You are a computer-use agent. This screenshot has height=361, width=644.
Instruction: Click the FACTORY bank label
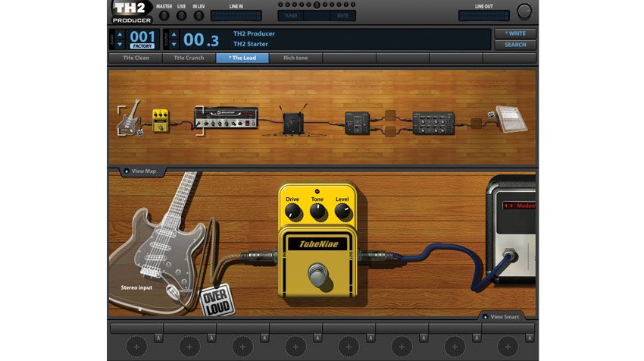(142, 46)
